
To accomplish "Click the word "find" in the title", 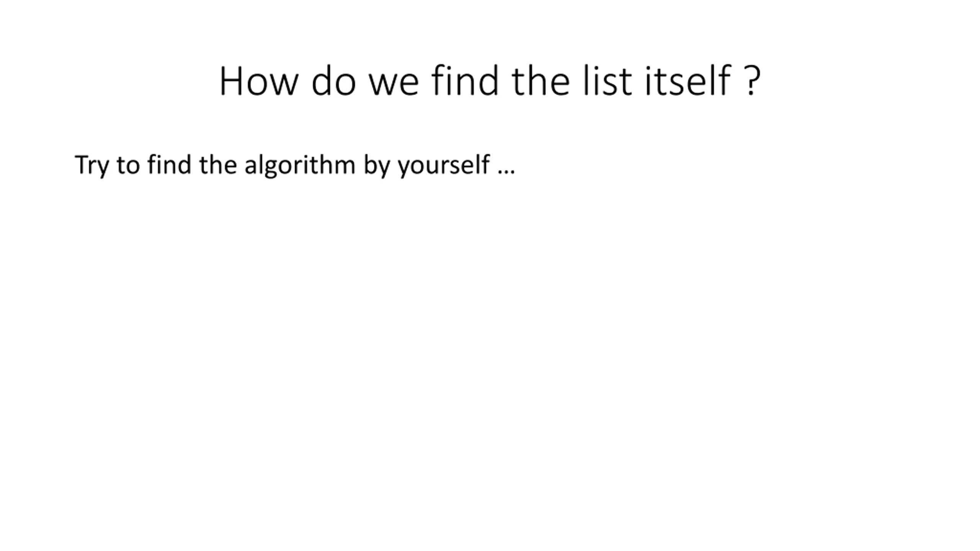I will [x=465, y=80].
